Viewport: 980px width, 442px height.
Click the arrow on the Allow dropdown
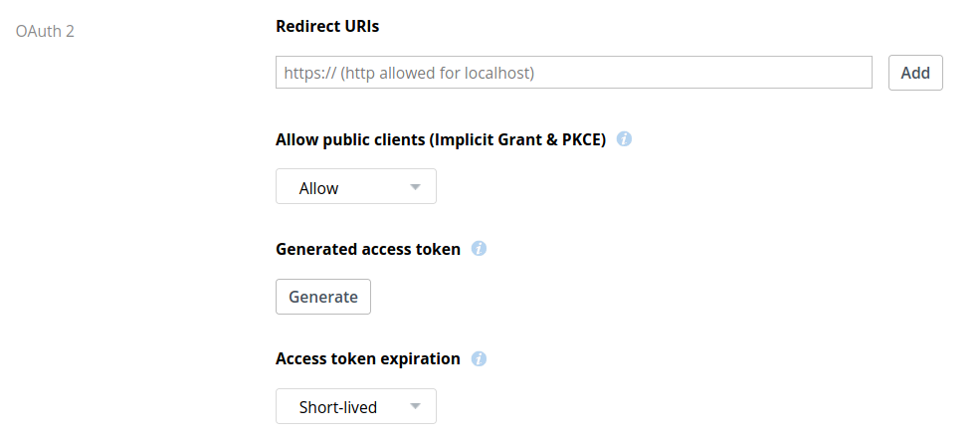coord(415,187)
